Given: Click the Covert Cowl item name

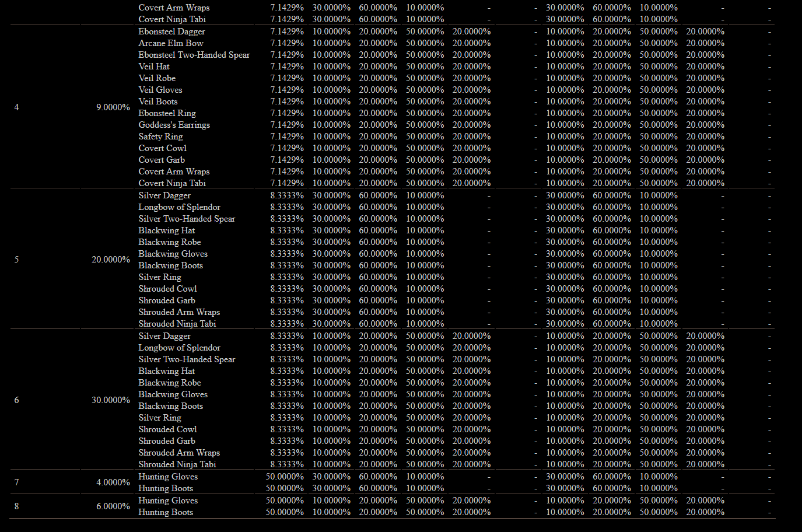Looking at the screenshot, I should [163, 148].
